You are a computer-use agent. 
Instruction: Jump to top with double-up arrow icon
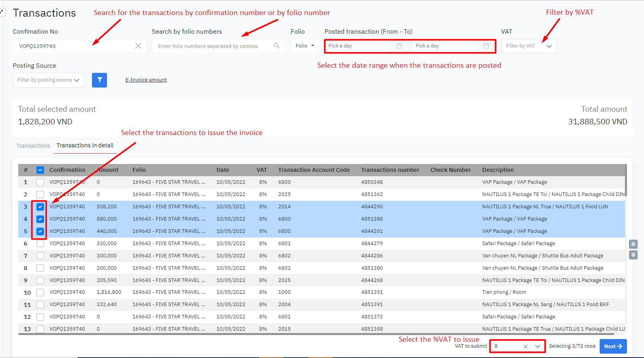point(633,244)
